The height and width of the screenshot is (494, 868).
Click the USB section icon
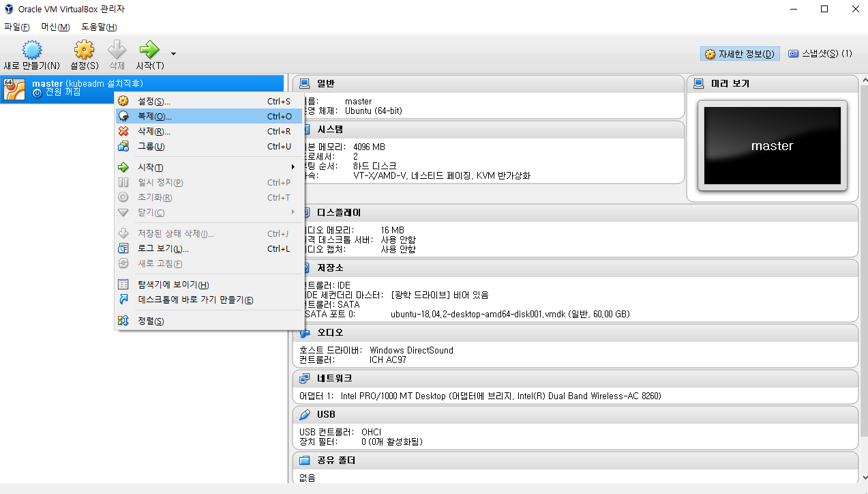point(305,414)
